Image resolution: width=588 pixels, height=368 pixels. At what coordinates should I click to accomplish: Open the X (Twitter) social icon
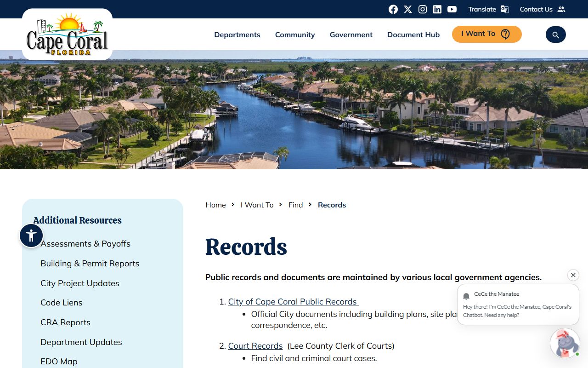point(408,9)
